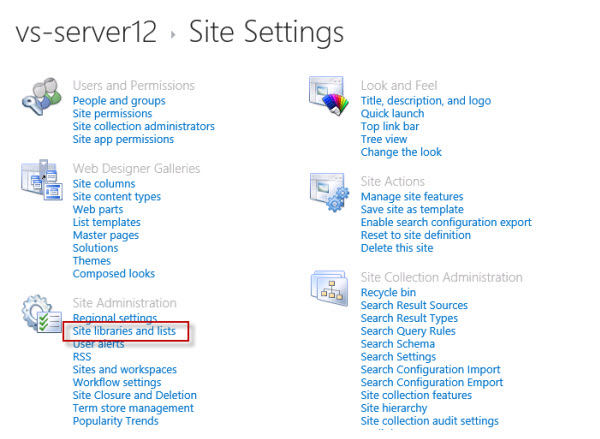Open Search Schema settings
The image size is (600, 439).
pos(398,344)
